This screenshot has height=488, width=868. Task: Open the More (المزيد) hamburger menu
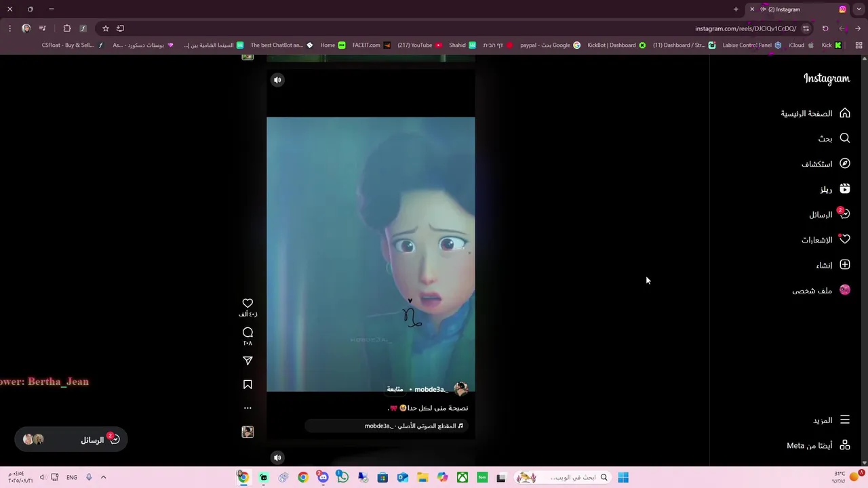pos(831,420)
